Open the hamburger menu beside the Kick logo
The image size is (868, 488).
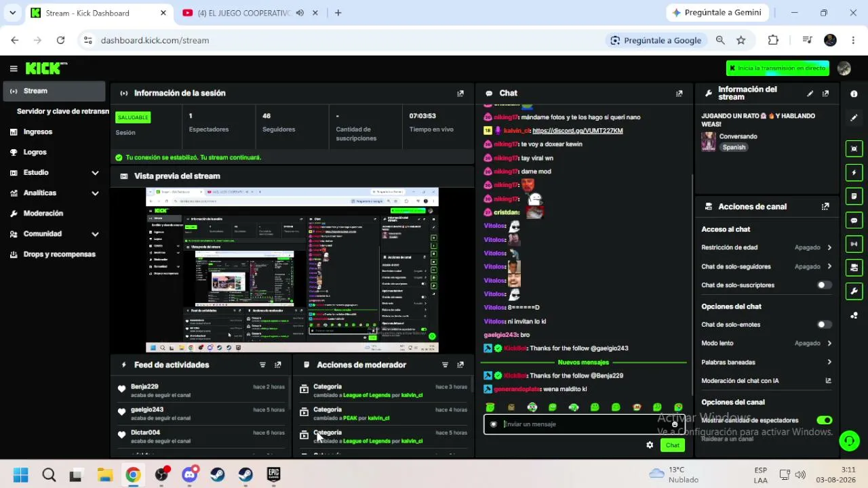(x=14, y=68)
